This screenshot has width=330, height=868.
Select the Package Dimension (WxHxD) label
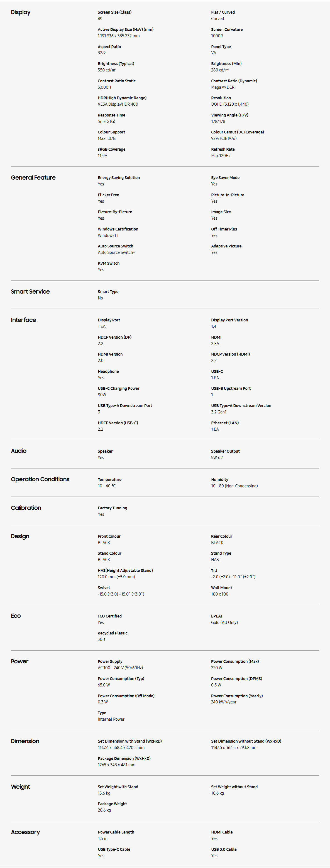pos(124,758)
